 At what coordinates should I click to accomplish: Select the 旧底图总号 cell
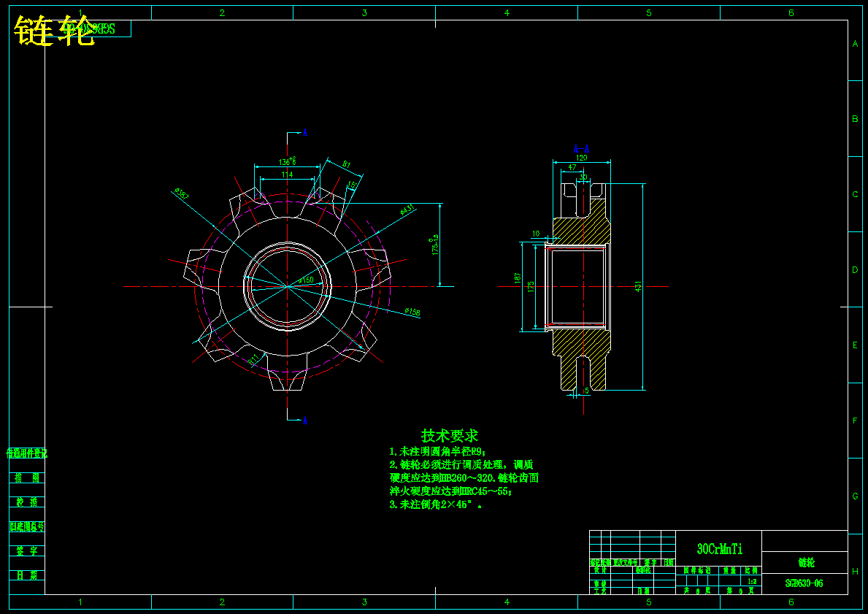coord(26,526)
